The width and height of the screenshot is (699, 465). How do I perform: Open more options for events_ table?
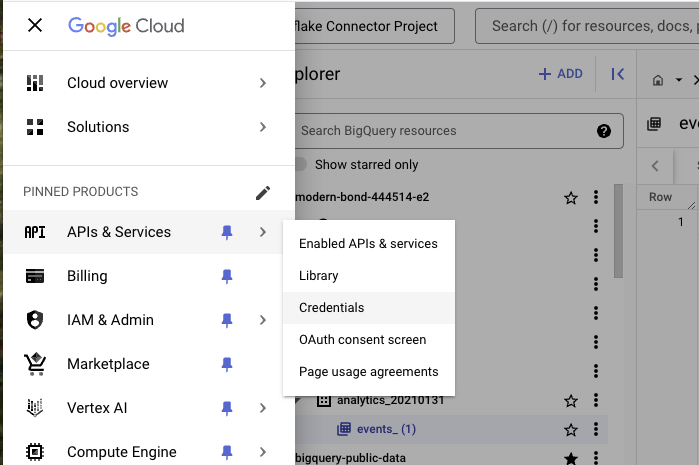[597, 430]
